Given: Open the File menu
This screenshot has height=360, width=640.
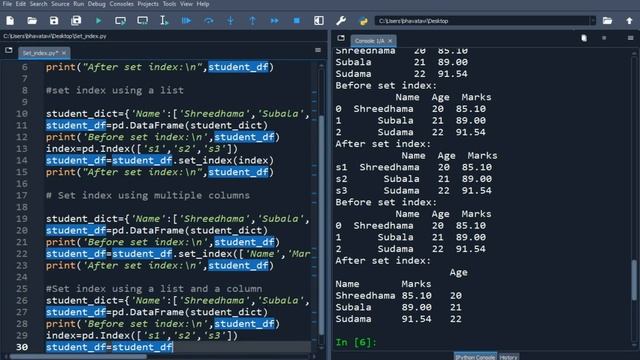Looking at the screenshot, I should pos(7,4).
